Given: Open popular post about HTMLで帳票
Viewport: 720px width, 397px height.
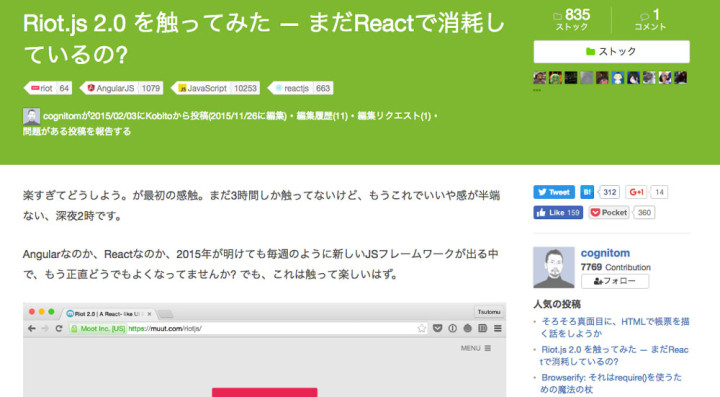Looking at the screenshot, I should pyautogui.click(x=615, y=327).
